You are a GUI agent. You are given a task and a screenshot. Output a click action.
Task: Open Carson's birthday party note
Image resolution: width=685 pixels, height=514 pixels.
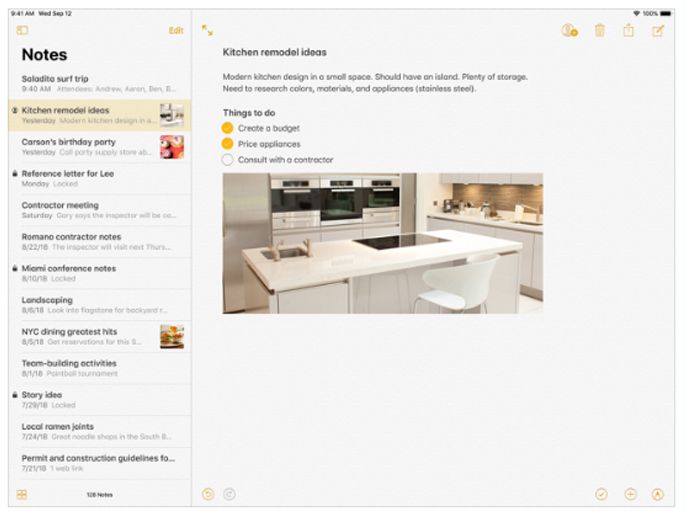coord(100,147)
